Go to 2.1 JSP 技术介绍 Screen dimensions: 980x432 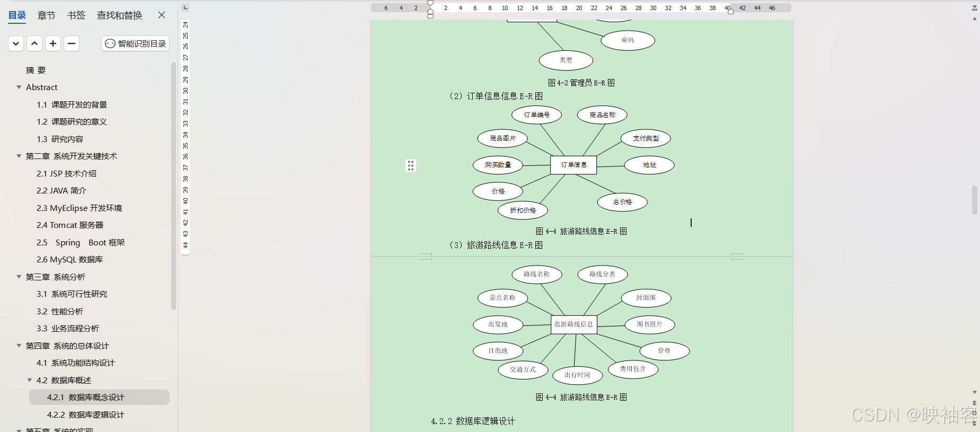point(66,173)
